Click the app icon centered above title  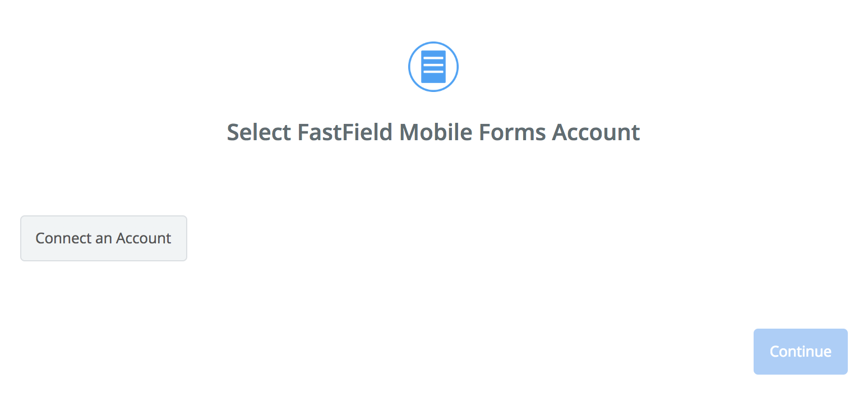point(433,67)
